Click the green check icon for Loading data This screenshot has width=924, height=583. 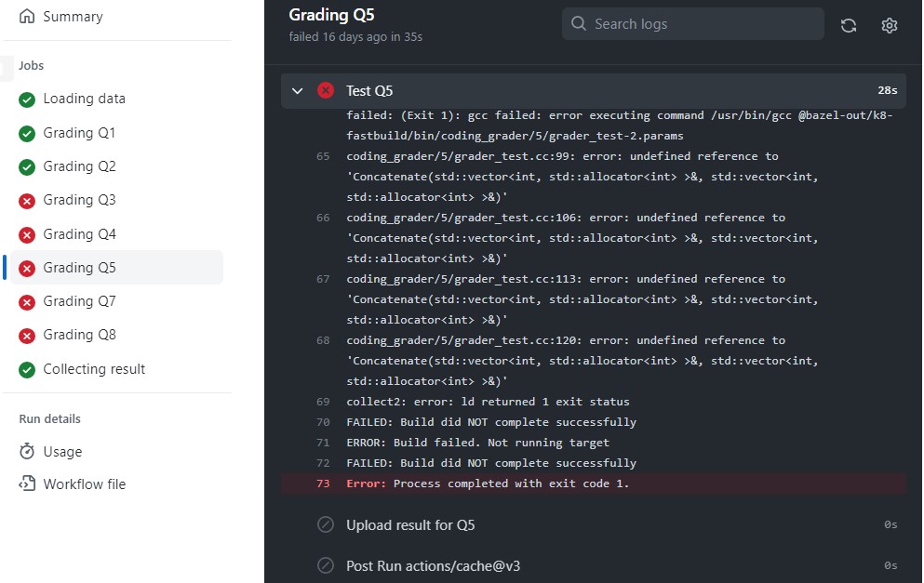[x=26, y=99]
